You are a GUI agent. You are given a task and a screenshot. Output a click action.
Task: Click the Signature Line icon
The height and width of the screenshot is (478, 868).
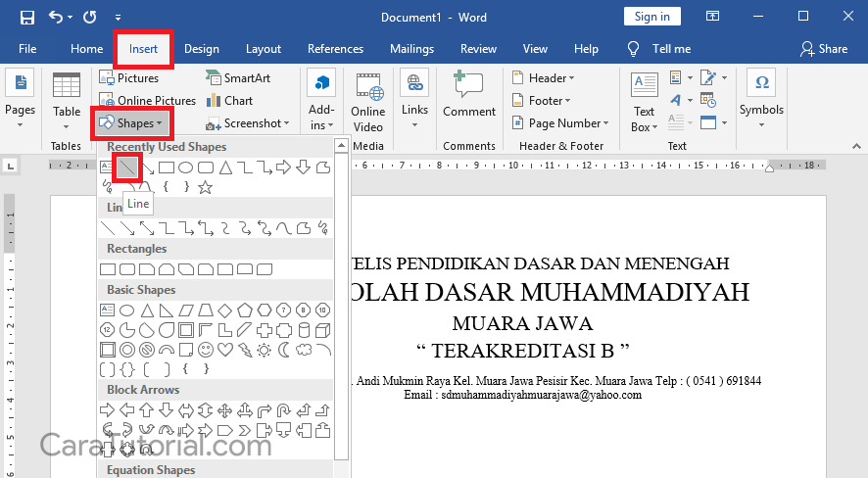[708, 77]
